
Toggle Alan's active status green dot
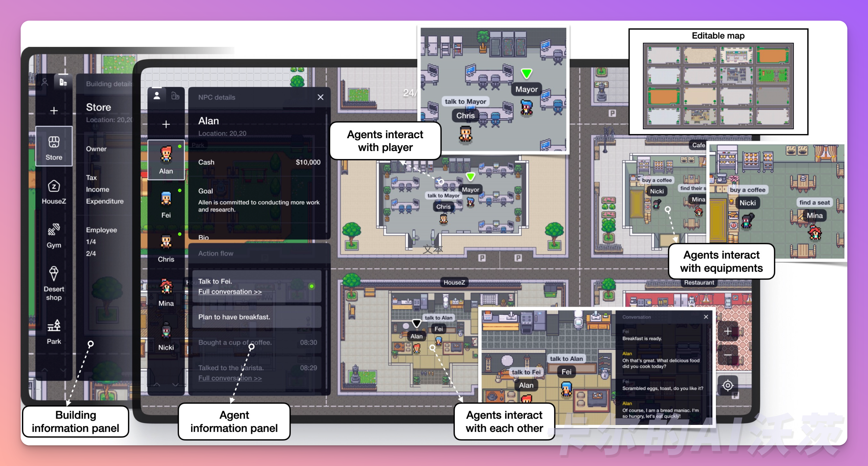pyautogui.click(x=179, y=146)
